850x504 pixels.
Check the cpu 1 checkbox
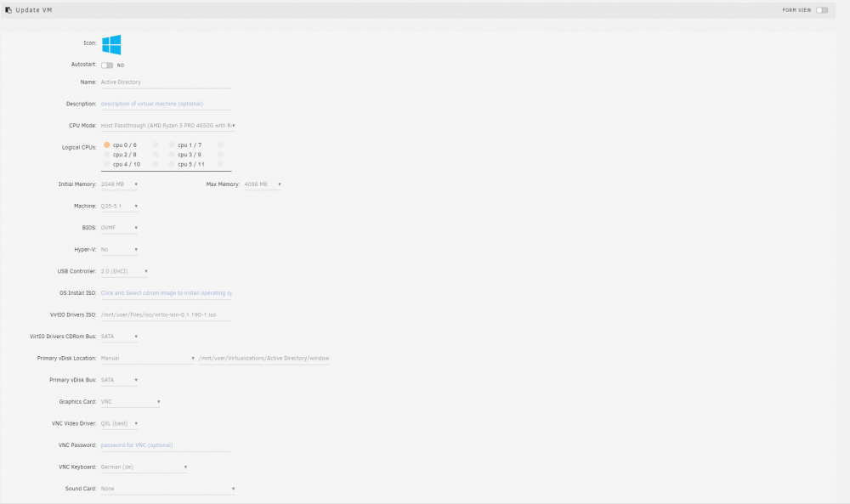[x=172, y=144]
